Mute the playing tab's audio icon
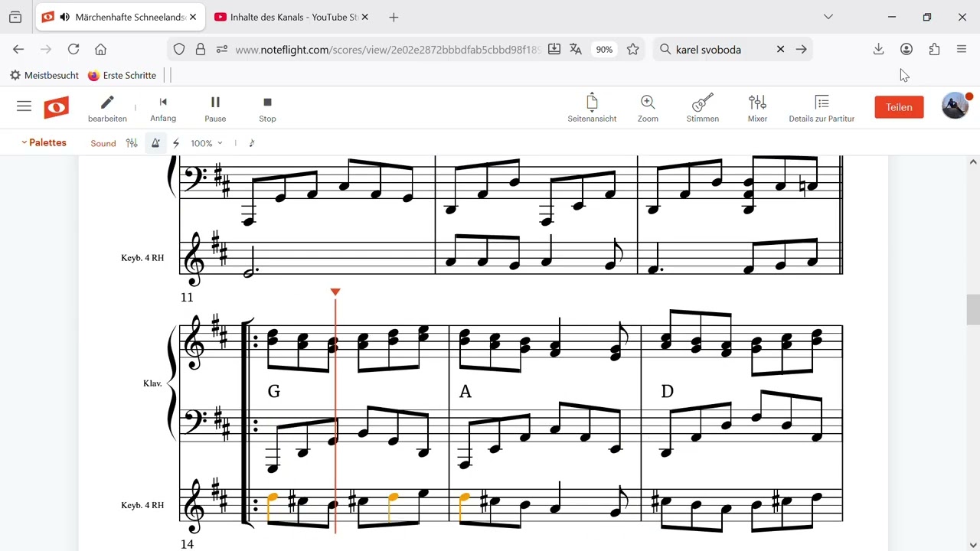The image size is (980, 551). click(65, 17)
